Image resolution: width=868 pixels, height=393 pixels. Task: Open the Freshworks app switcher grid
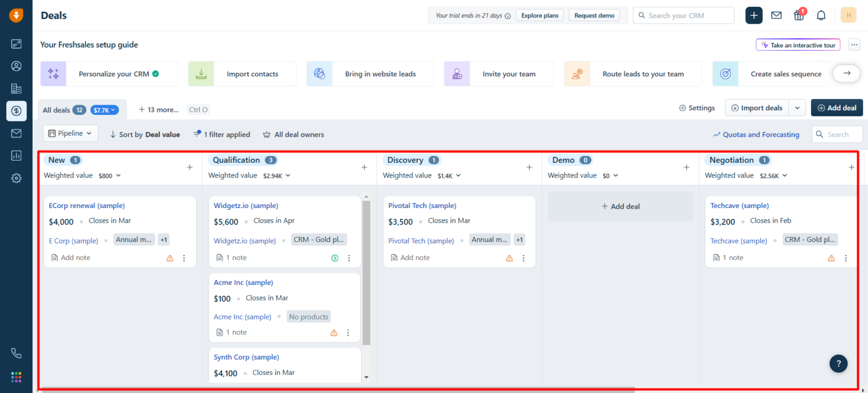(x=16, y=377)
